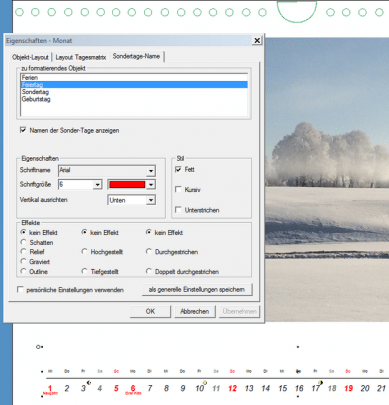This screenshot has height=405, width=389.
Task: Click the moon phase icon near day 10
Action: click(x=205, y=382)
